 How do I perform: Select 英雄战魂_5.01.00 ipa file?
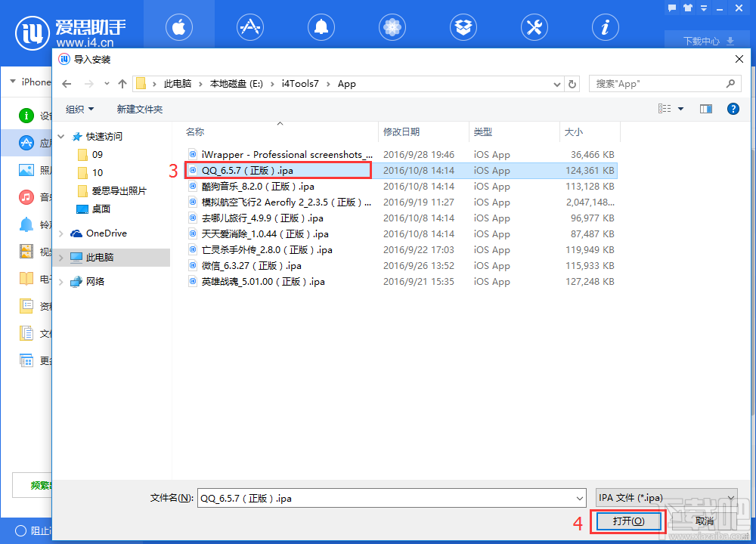coord(401,282)
